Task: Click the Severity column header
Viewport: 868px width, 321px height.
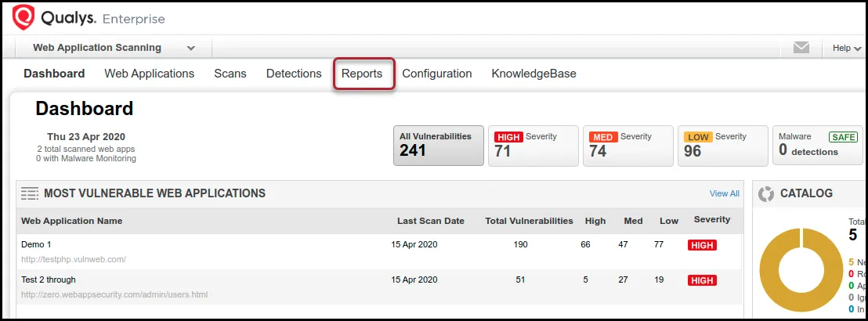Action: (712, 220)
